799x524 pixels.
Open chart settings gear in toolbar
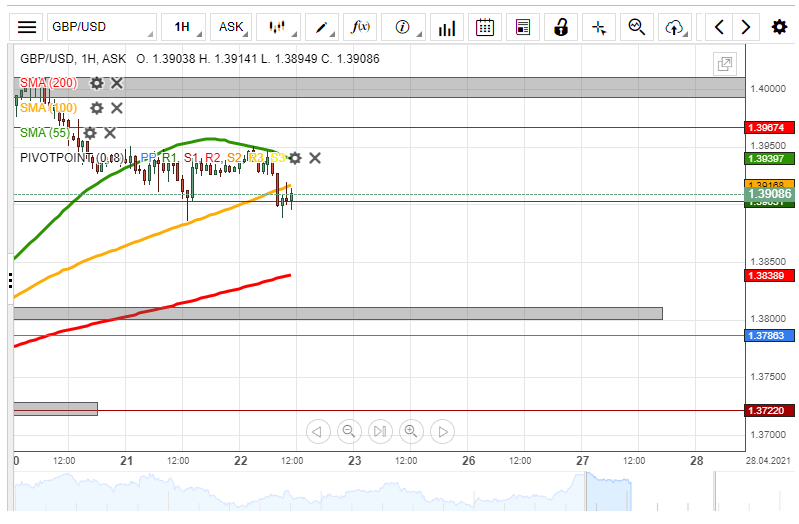coord(779,27)
